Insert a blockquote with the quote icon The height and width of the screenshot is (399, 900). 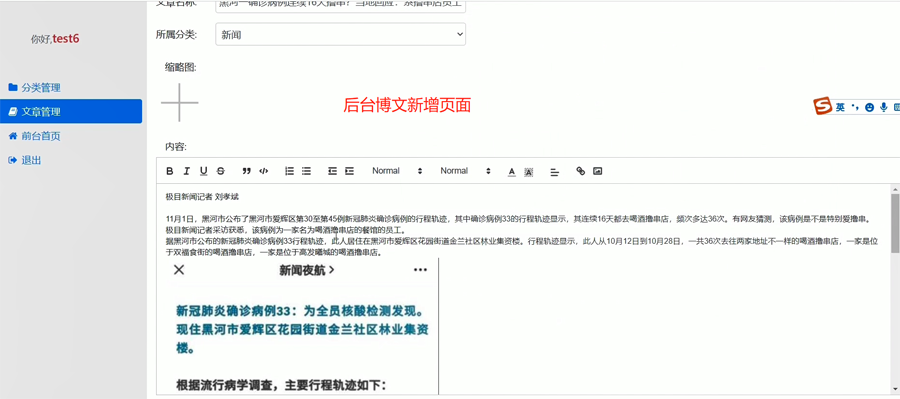point(247,171)
